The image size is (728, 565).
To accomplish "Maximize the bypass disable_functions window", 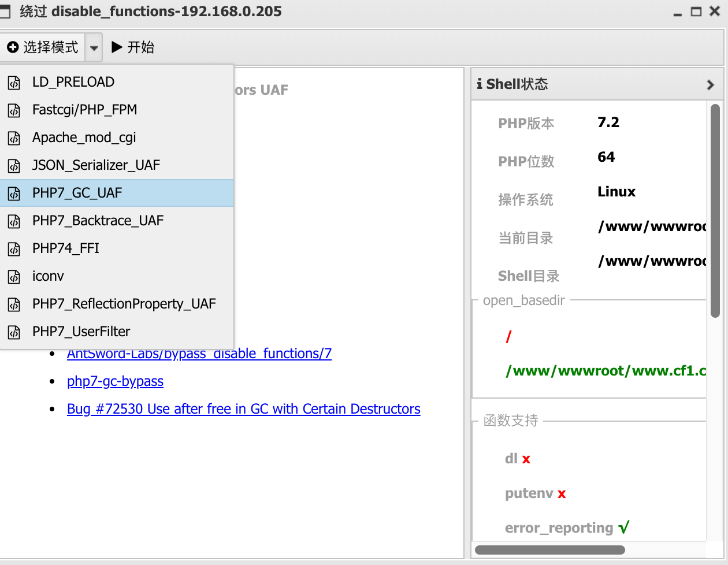I will (696, 12).
